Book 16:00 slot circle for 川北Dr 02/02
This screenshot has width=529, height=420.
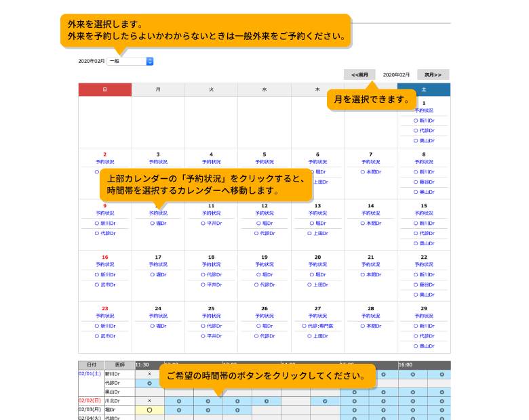coord(412,401)
